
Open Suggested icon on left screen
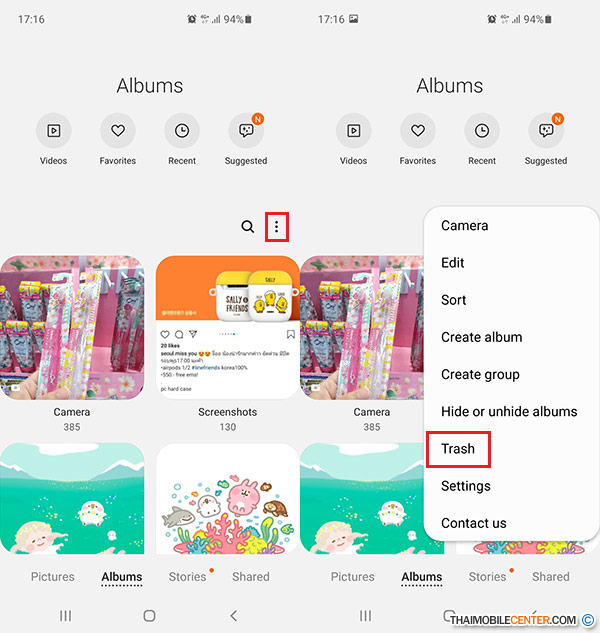(246, 131)
